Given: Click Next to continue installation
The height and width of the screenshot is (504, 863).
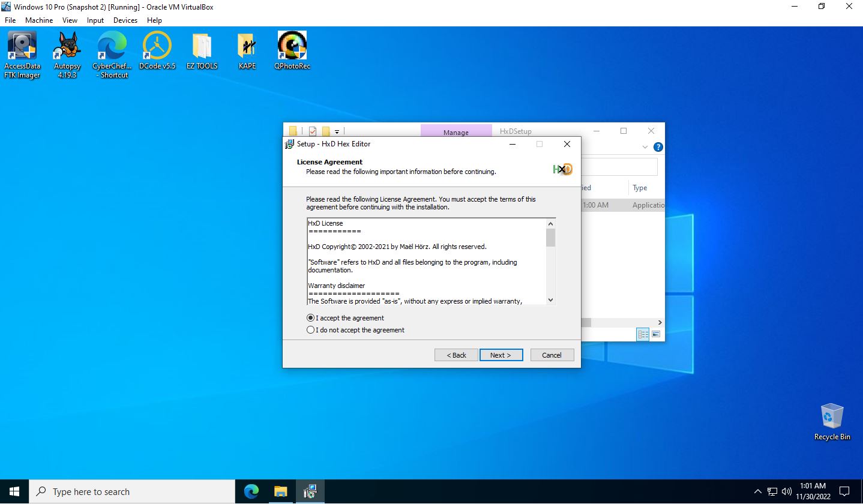Looking at the screenshot, I should pos(501,355).
